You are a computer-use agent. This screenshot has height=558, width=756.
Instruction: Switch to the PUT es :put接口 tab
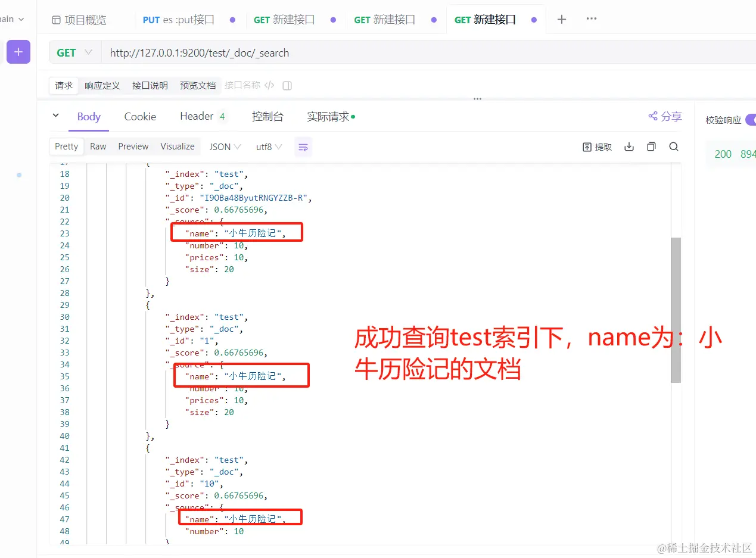(189, 20)
